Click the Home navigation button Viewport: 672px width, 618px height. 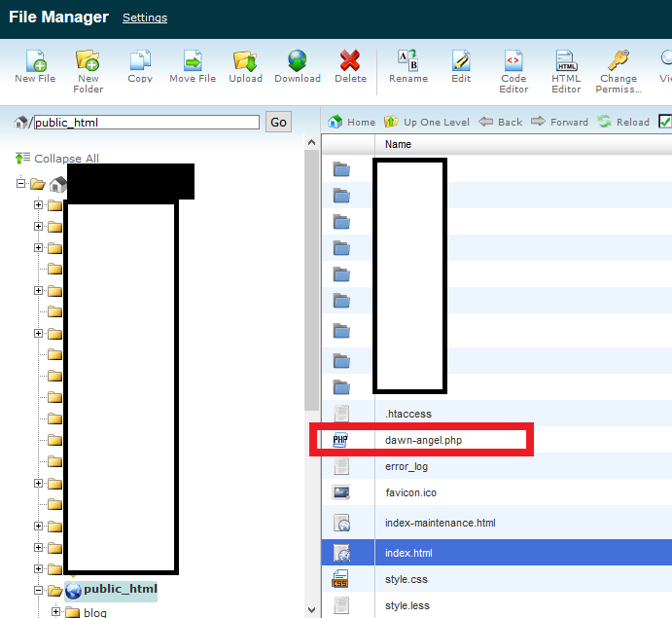click(x=351, y=122)
